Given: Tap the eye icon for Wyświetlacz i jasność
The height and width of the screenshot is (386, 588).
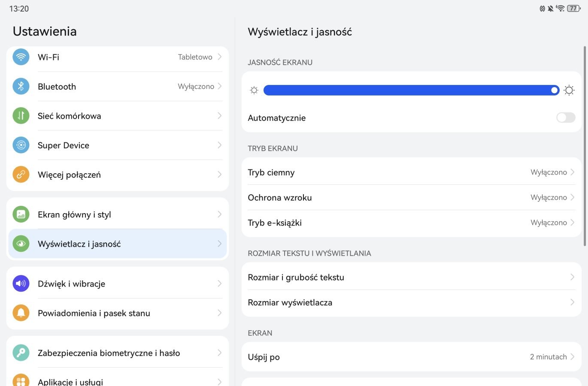Looking at the screenshot, I should (x=21, y=244).
